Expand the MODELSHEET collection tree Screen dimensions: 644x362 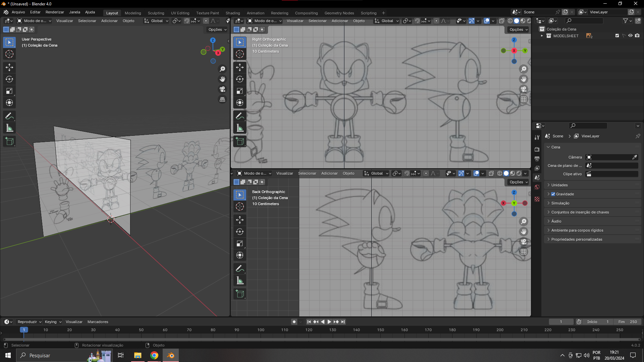[x=542, y=36]
